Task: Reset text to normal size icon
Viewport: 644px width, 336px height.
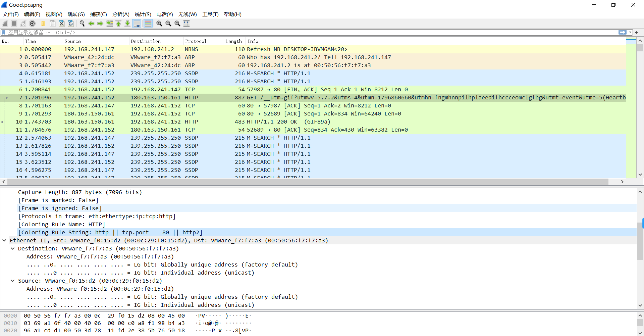Action: click(x=177, y=23)
